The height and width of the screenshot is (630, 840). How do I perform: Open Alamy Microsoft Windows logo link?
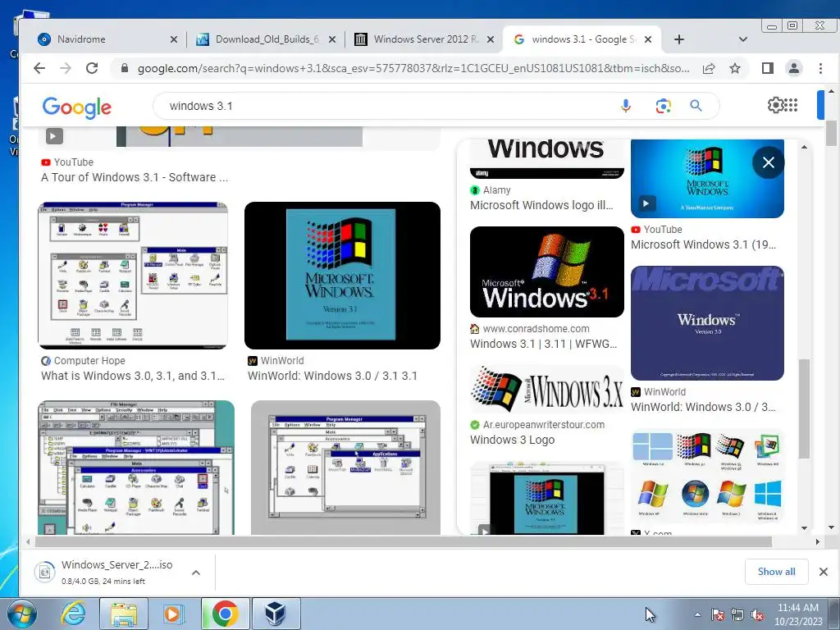[x=541, y=205]
